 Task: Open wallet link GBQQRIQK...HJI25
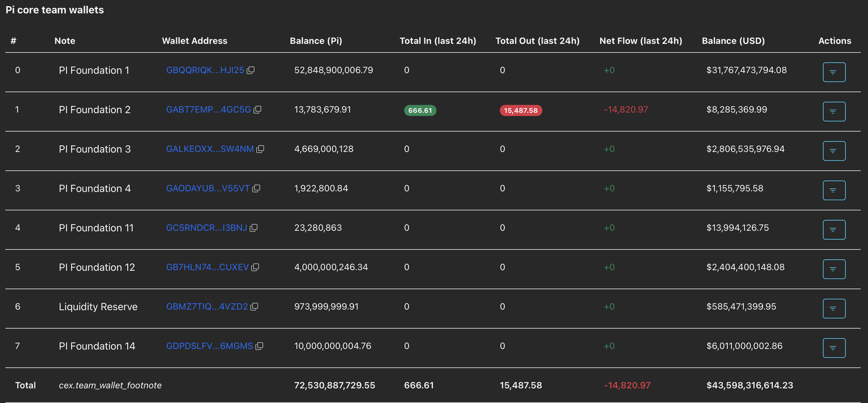pos(205,70)
